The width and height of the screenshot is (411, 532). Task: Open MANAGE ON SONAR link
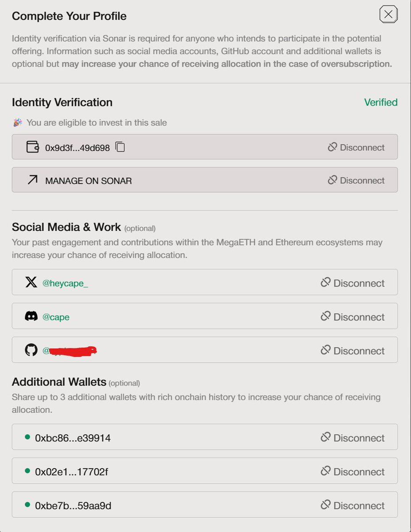coord(88,181)
